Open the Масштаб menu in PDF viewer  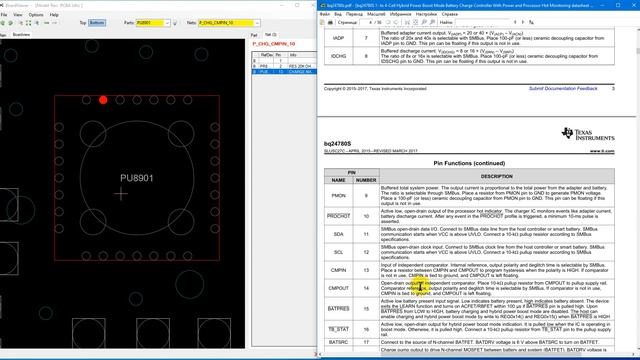coord(376,14)
